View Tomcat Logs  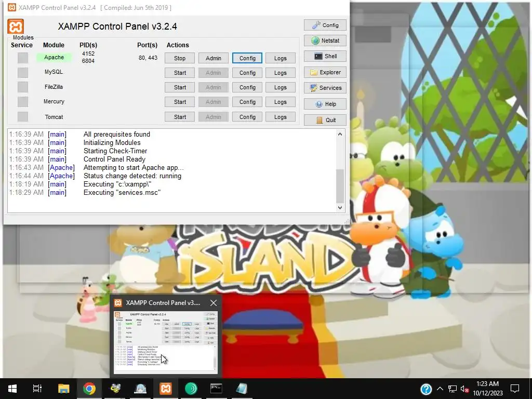pos(280,117)
